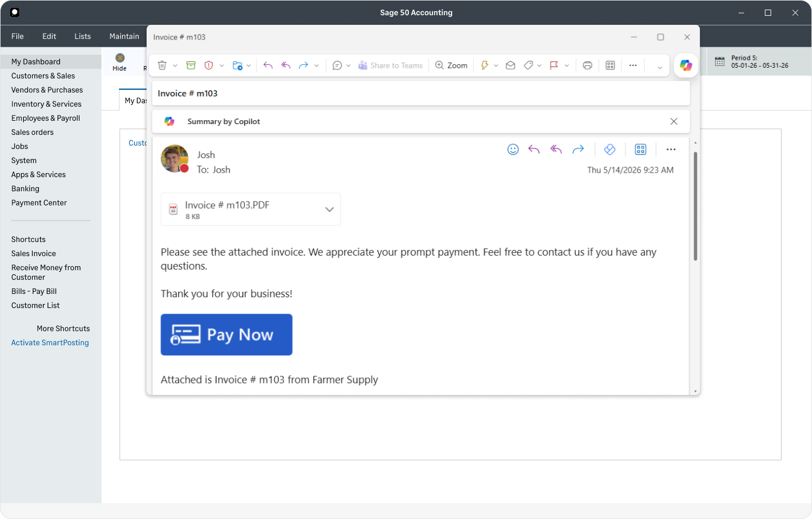The width and height of the screenshot is (812, 519).
Task: Click the Categorize tag icon
Action: point(528,65)
